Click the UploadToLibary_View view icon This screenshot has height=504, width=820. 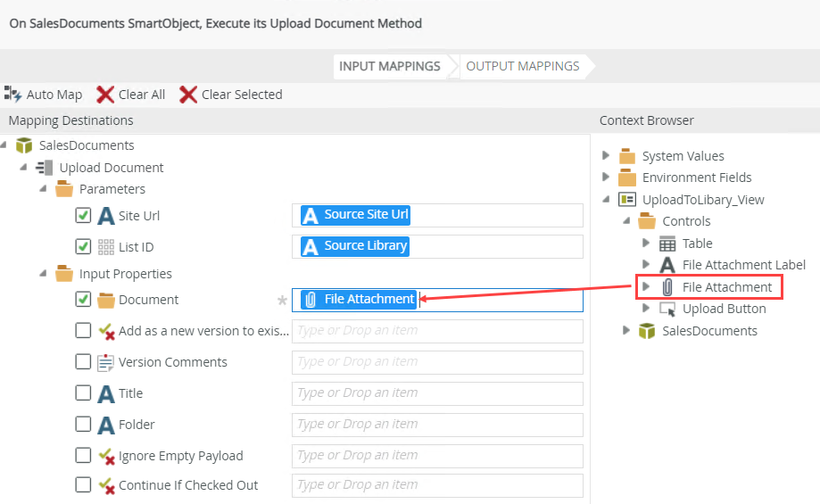[x=627, y=200]
